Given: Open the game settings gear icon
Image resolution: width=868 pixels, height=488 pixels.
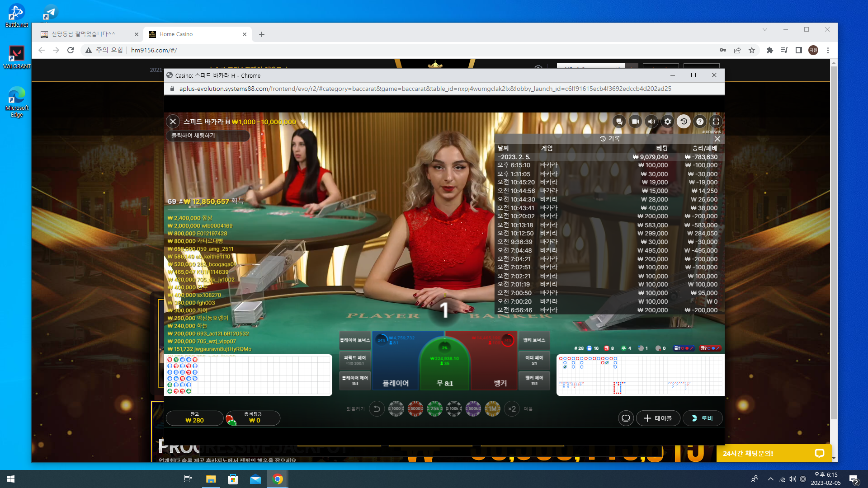Looking at the screenshot, I should [x=668, y=122].
